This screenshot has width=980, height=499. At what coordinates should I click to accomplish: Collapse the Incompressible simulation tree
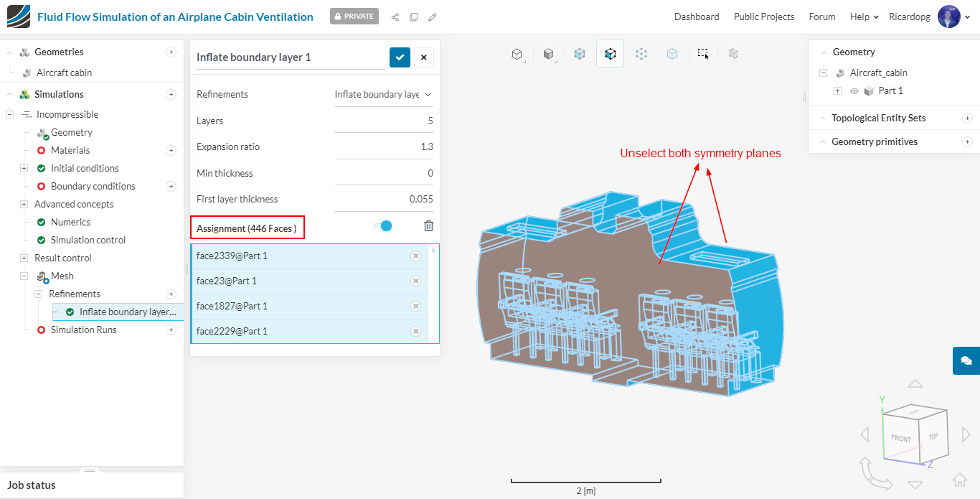[x=9, y=114]
